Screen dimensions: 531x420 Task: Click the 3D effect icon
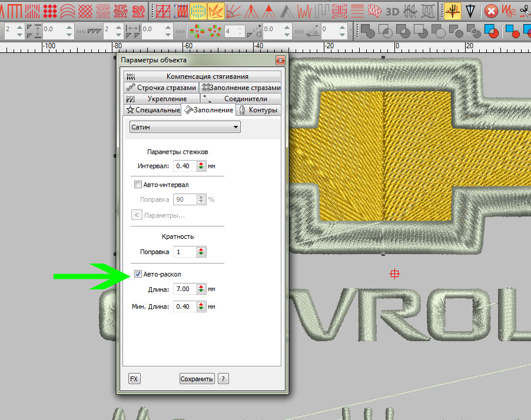pos(393,12)
